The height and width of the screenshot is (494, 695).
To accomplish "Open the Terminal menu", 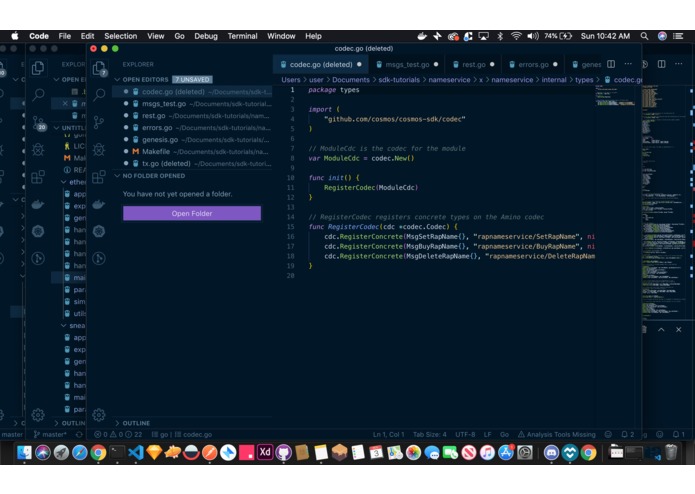I will tap(242, 36).
